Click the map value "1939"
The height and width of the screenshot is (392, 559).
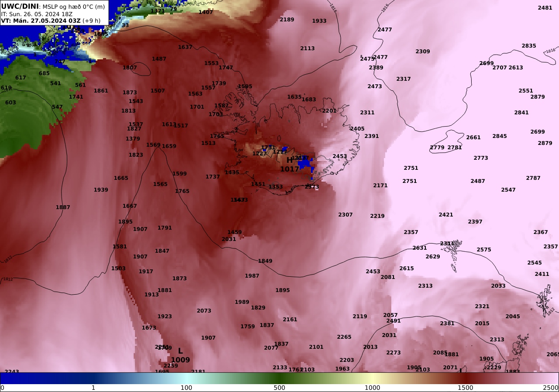click(x=101, y=190)
